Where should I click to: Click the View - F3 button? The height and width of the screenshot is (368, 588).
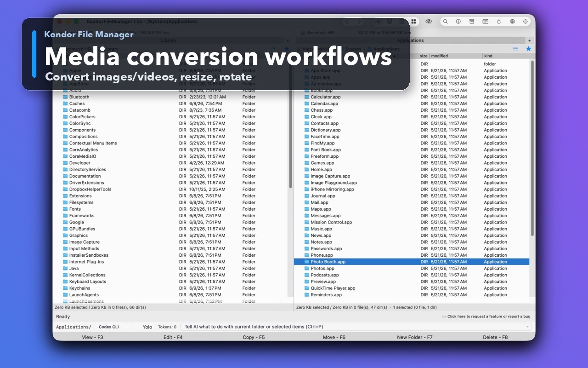92,337
